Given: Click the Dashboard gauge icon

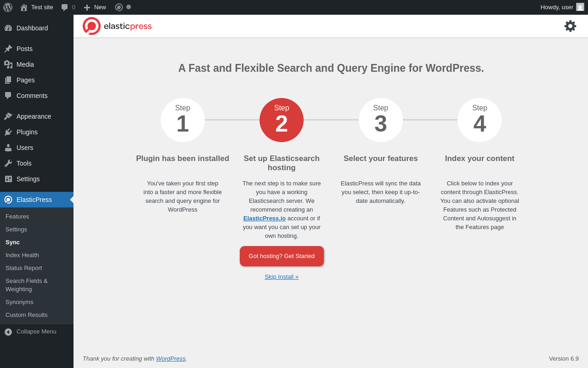Looking at the screenshot, I should pos(8,28).
